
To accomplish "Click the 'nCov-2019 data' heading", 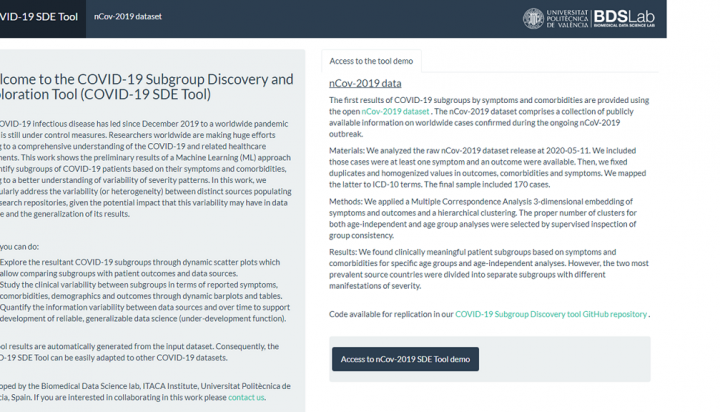I will click(365, 83).
